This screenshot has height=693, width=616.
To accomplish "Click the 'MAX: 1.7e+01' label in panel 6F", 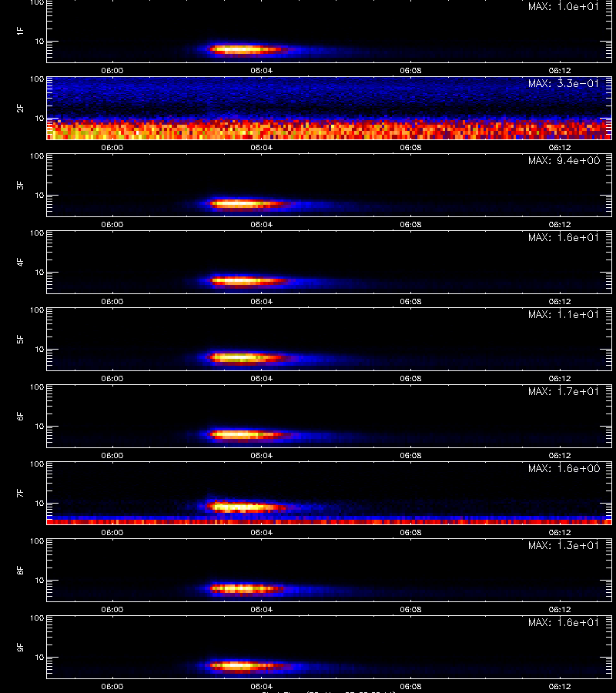I will click(564, 391).
